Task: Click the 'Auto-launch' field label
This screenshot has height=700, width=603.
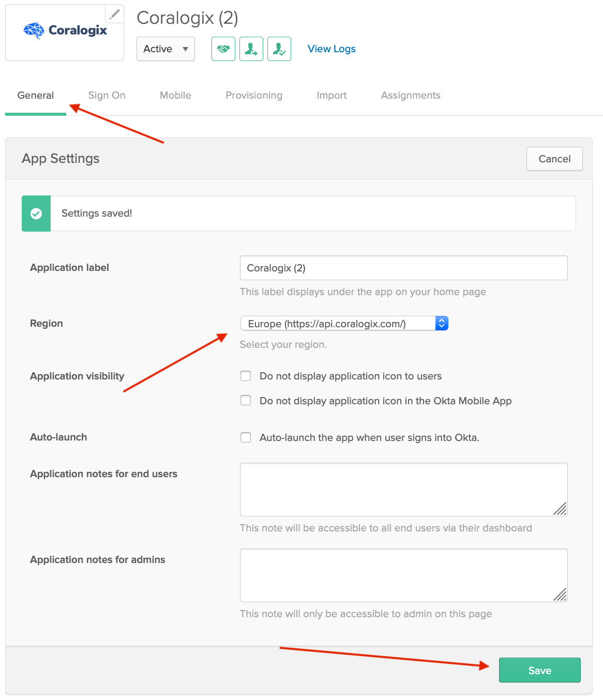Action: tap(58, 437)
